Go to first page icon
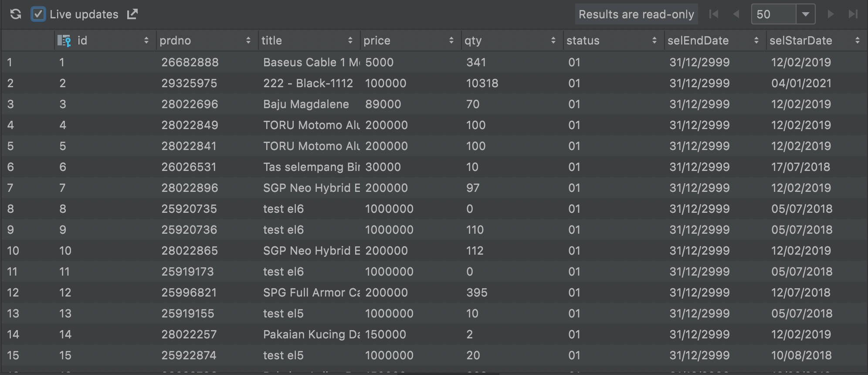This screenshot has width=868, height=375. (x=713, y=14)
